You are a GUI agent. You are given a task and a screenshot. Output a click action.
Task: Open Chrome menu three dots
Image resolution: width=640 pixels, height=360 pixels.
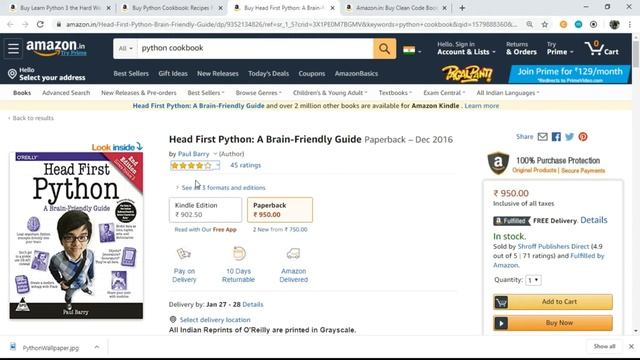pos(630,24)
